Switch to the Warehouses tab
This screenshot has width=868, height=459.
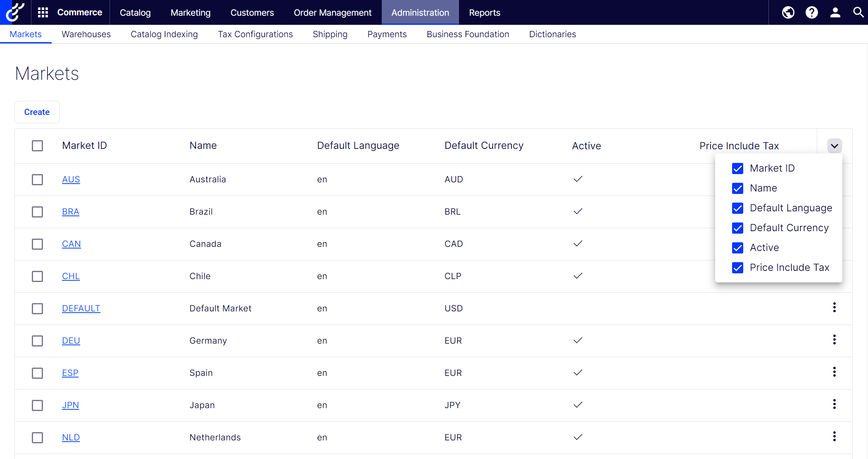click(x=86, y=34)
